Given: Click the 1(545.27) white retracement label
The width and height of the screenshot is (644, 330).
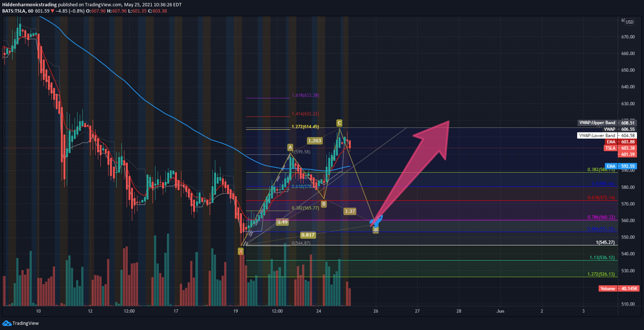Looking at the screenshot, I should (x=605, y=243).
